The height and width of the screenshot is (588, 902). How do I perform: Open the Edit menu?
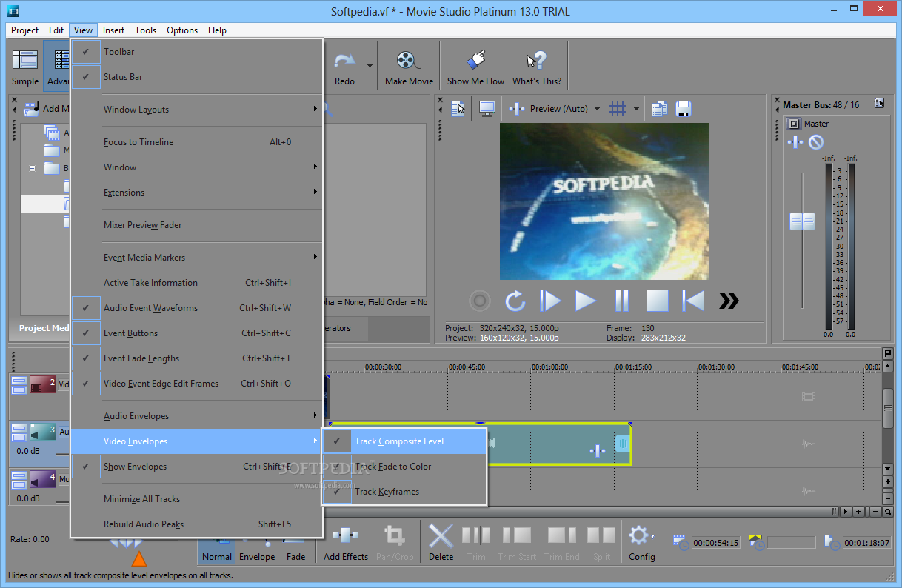tap(56, 30)
